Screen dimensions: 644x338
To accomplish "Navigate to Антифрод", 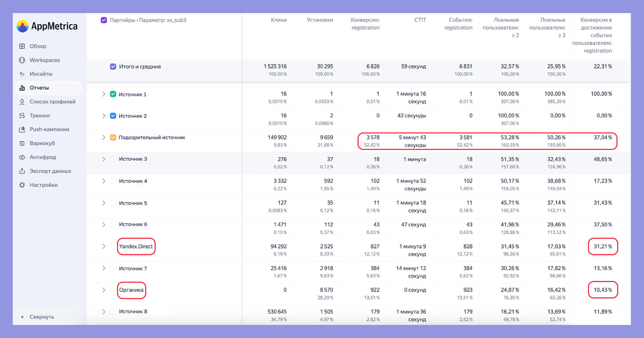I will click(x=48, y=157).
